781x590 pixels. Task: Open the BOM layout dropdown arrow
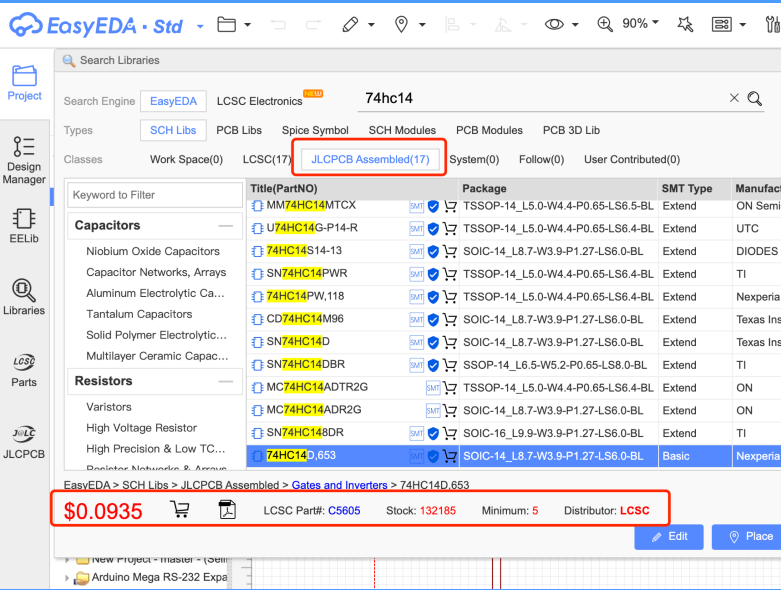coord(742,24)
